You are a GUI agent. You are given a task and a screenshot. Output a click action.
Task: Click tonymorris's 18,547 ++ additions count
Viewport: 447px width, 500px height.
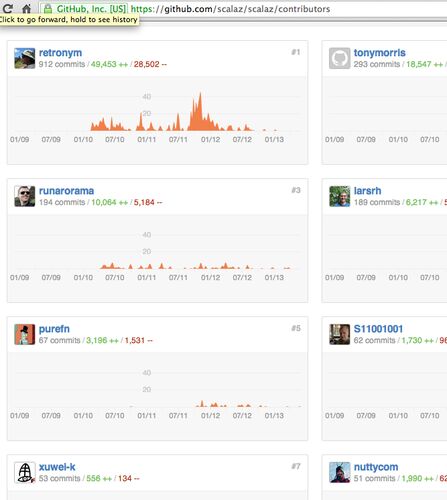[x=425, y=64]
